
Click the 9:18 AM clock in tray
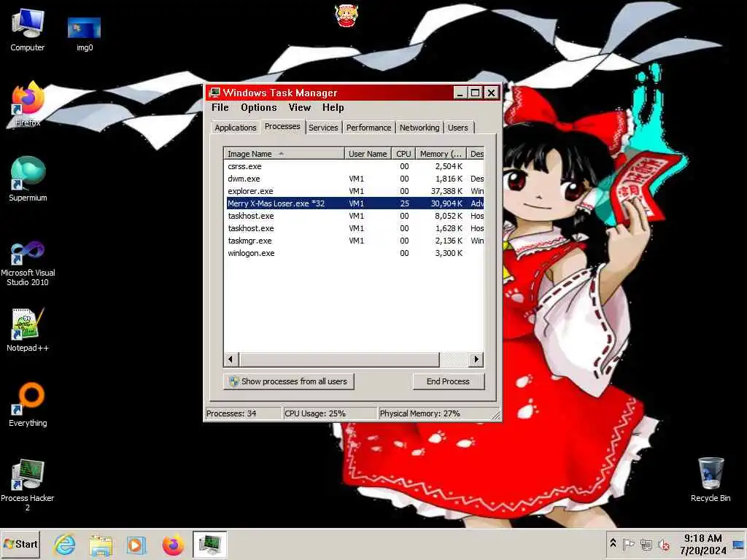tap(703, 538)
